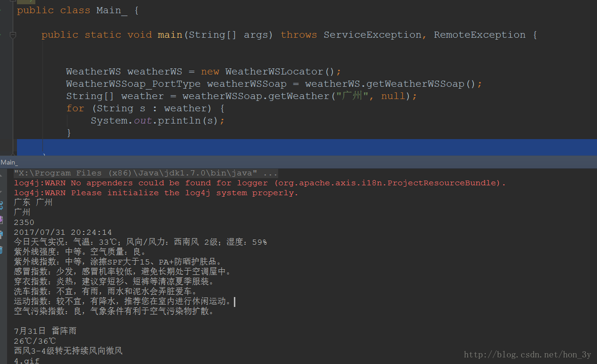Screen dimensions: 597x364
Task: Toggle soft-wrap icon in run console
Action: coord(1,206)
